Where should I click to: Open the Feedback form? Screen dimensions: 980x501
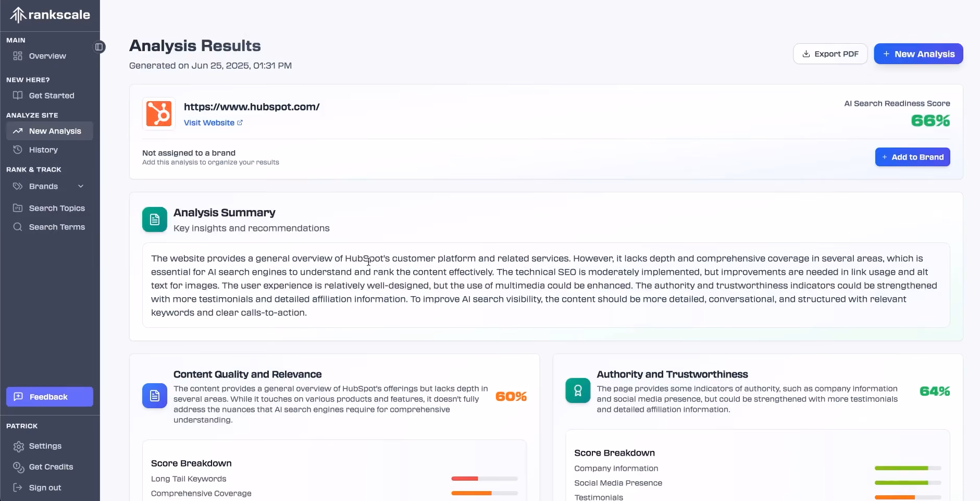(49, 397)
